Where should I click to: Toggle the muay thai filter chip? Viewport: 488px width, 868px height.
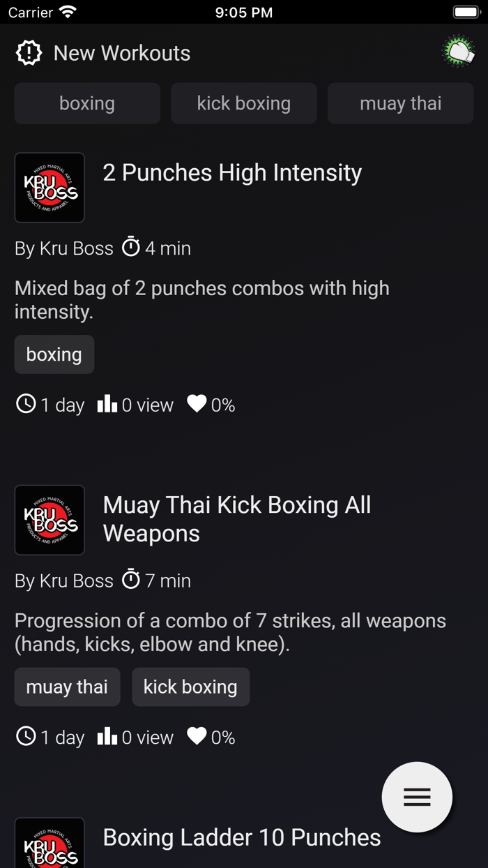[x=400, y=103]
